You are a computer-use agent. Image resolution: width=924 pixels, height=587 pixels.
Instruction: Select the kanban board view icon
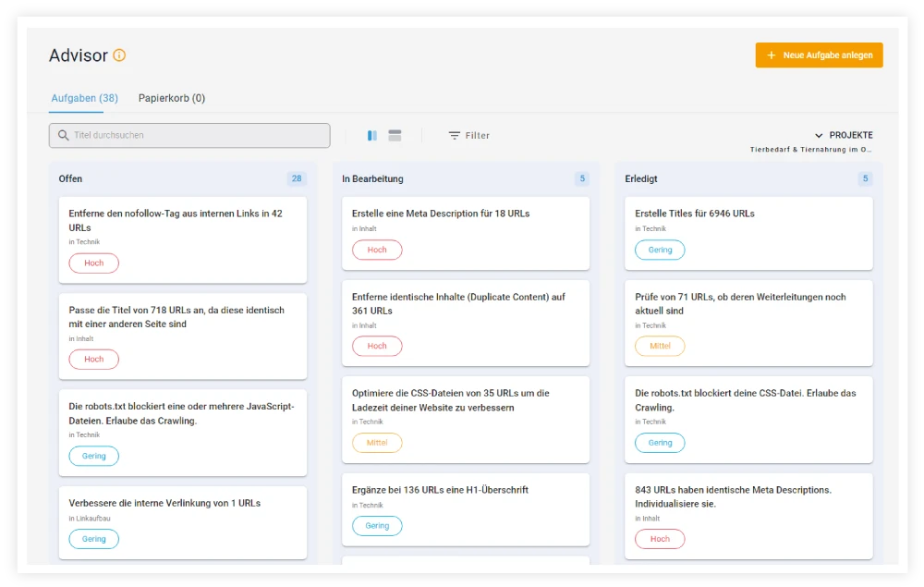pos(371,135)
